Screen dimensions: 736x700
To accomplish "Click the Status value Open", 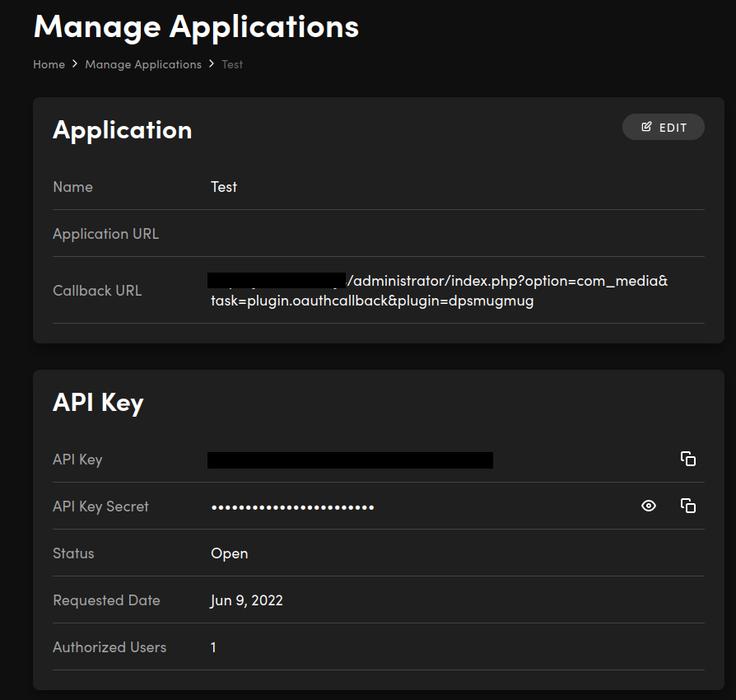I will [229, 553].
